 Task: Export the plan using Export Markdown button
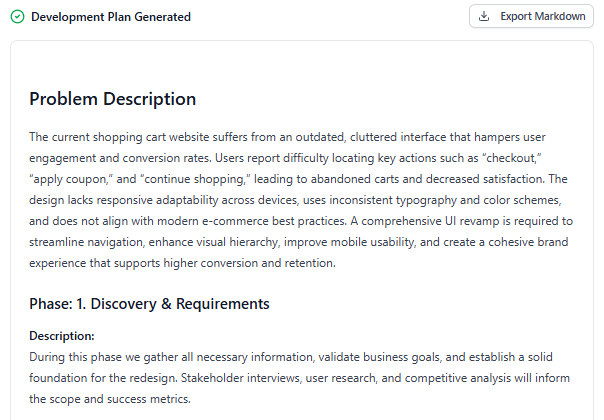coord(531,16)
